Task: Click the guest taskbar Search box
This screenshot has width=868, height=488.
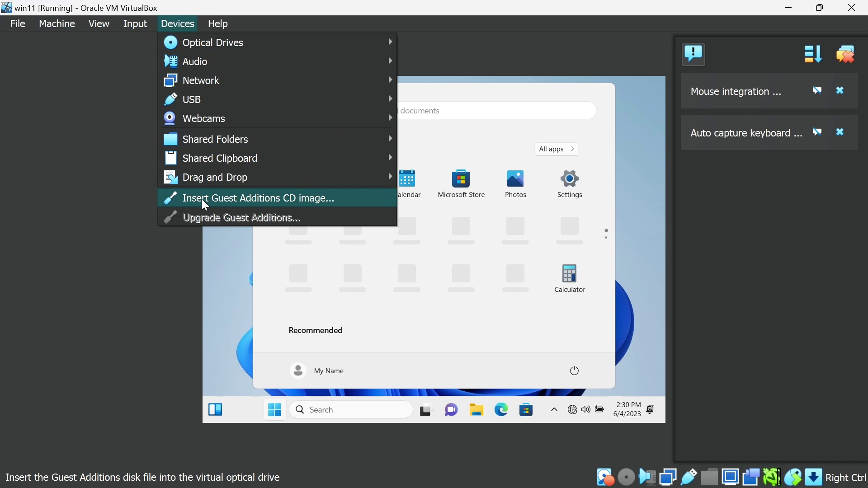Action: click(x=351, y=410)
